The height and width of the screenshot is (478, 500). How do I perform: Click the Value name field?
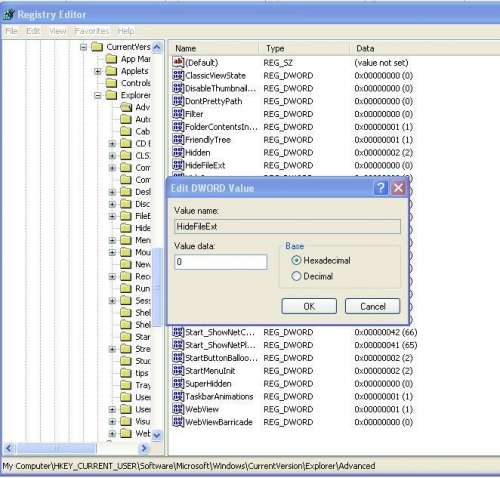pyautogui.click(x=287, y=227)
